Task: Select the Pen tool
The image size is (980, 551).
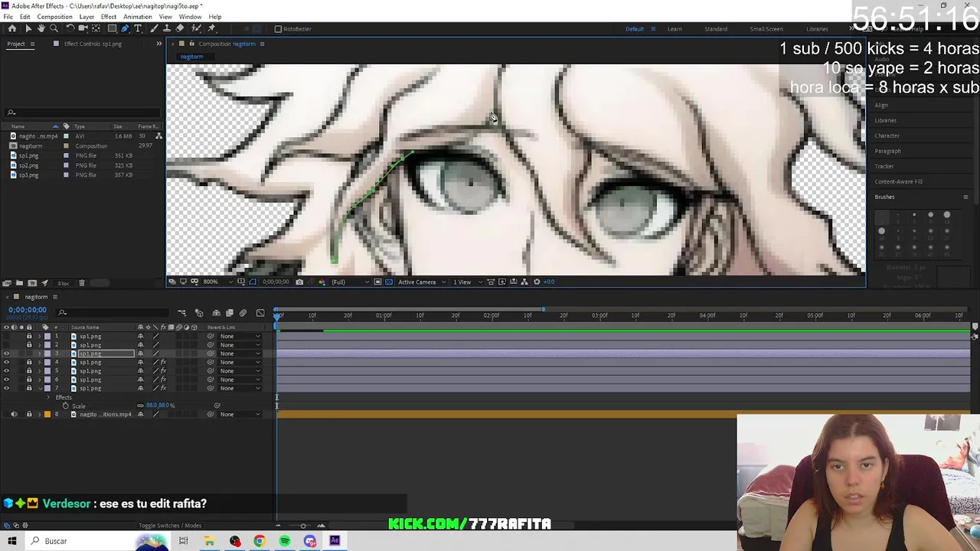Action: click(125, 28)
